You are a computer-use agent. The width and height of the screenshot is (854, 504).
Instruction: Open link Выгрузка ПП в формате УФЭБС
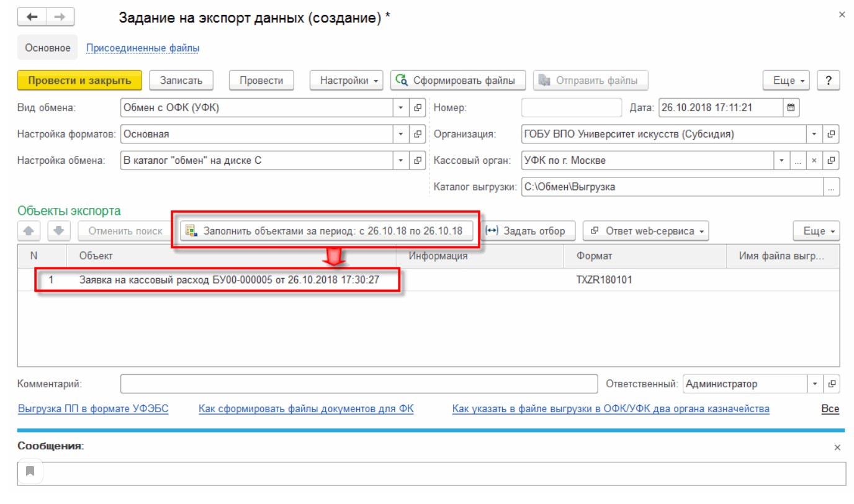tap(93, 409)
